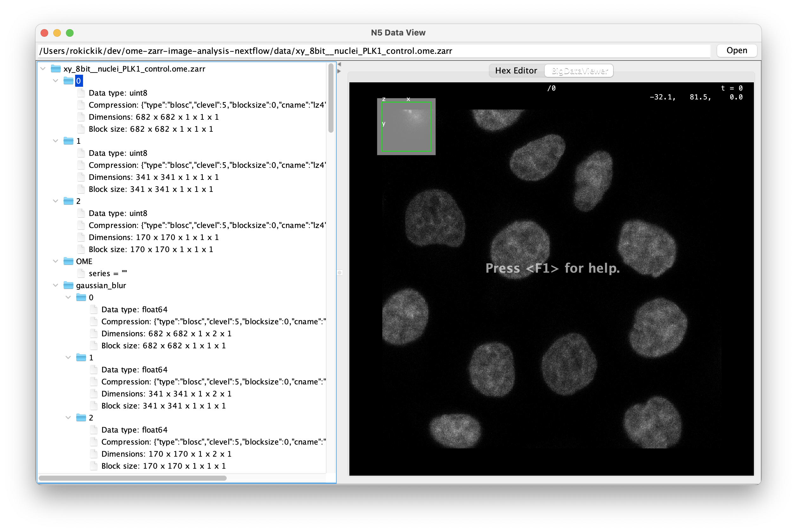Click the tree's horizontal scrollbar

click(x=133, y=478)
